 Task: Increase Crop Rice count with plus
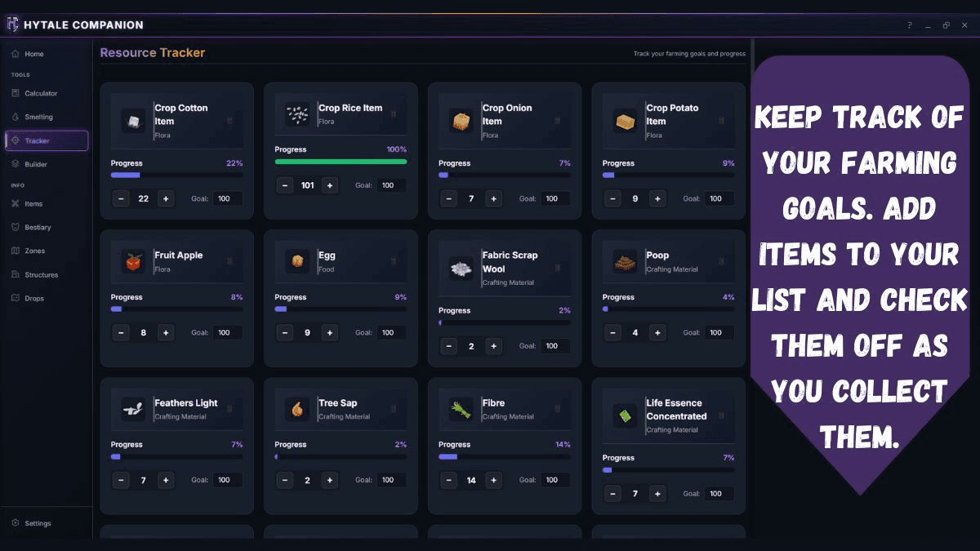pyautogui.click(x=330, y=185)
